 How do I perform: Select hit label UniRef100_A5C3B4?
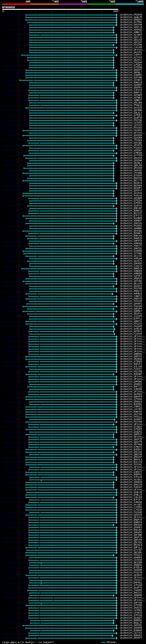(x=131, y=103)
